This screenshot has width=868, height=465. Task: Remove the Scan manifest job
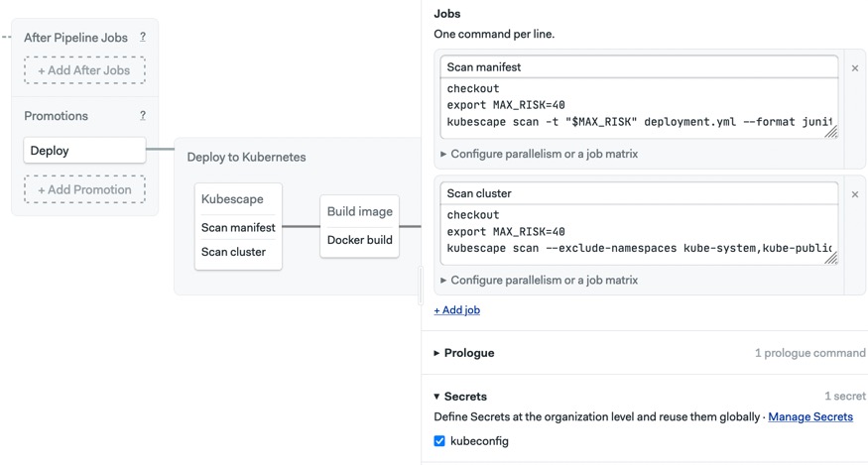pyautogui.click(x=855, y=68)
